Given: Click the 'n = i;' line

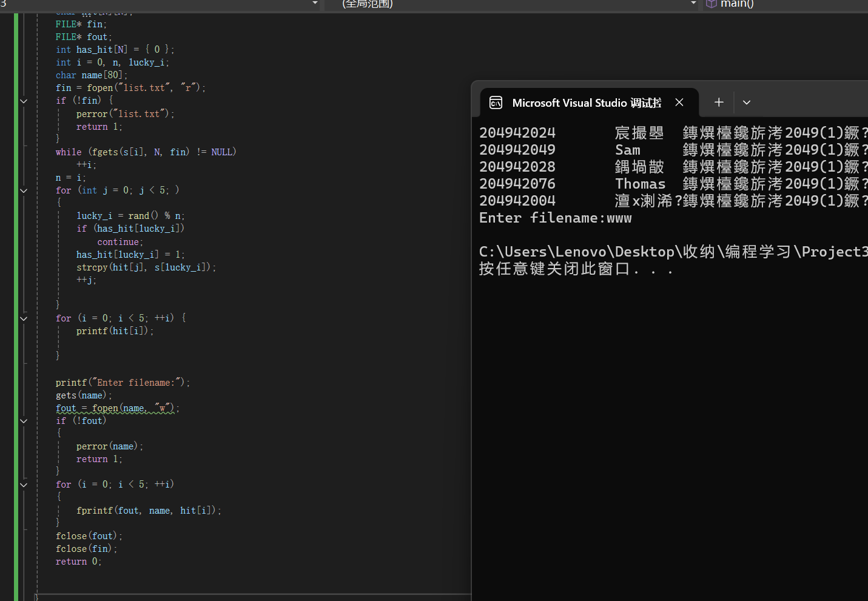Looking at the screenshot, I should click(71, 178).
